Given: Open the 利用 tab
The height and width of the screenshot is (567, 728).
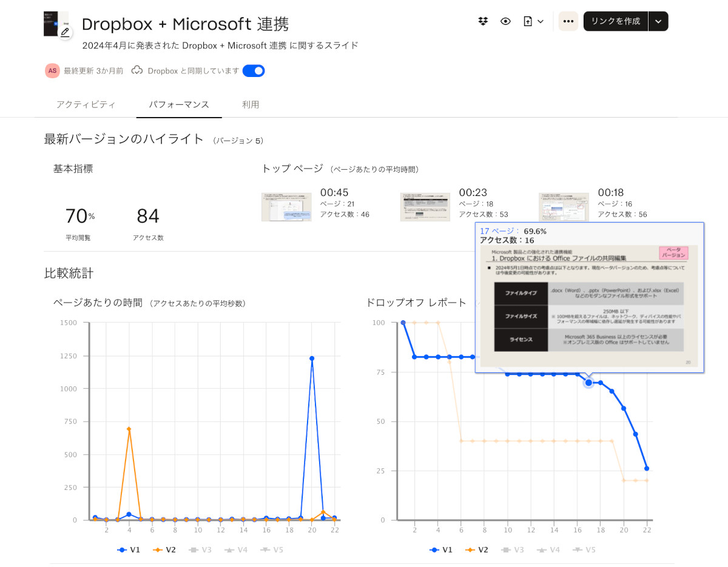Looking at the screenshot, I should 251,104.
